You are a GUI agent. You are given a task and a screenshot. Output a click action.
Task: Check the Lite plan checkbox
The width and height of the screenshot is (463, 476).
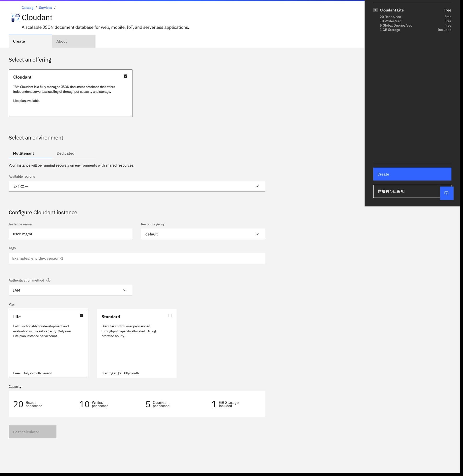[x=81, y=316]
